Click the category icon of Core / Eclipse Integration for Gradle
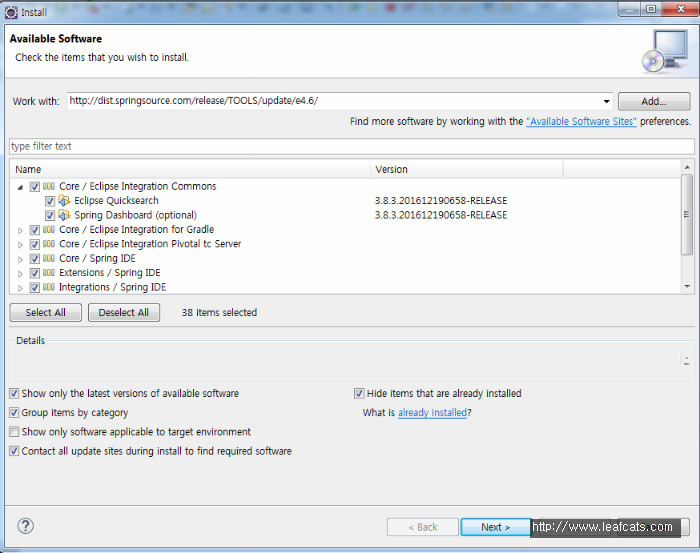 (x=49, y=229)
